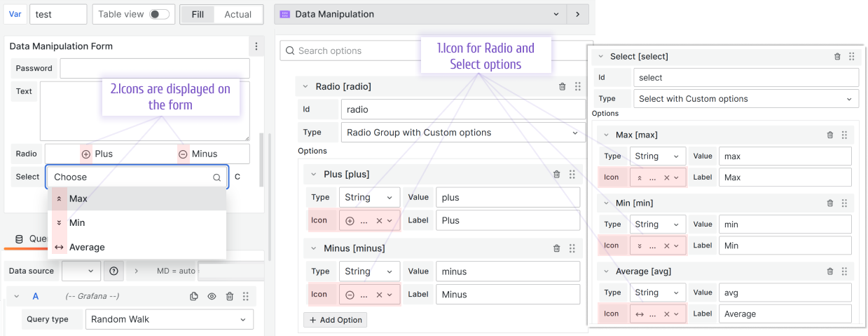The height and width of the screenshot is (336, 868).
Task: Remove query A using its trash icon
Action: (229, 297)
